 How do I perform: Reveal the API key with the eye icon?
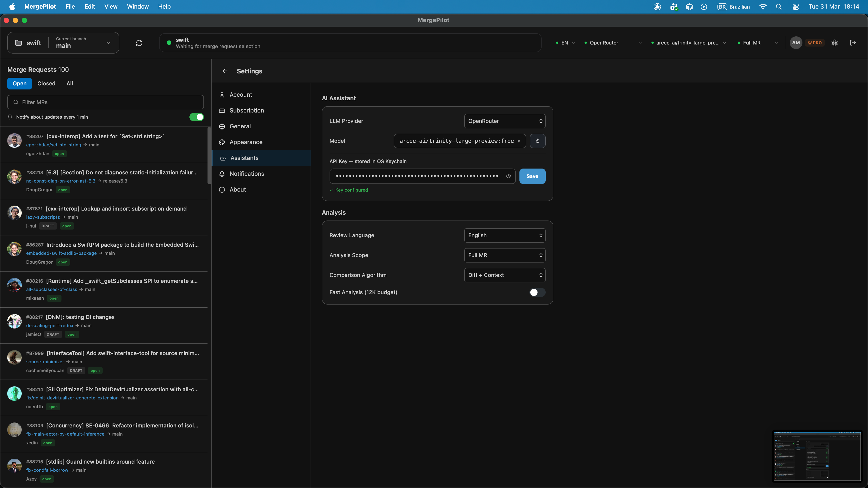click(x=508, y=176)
